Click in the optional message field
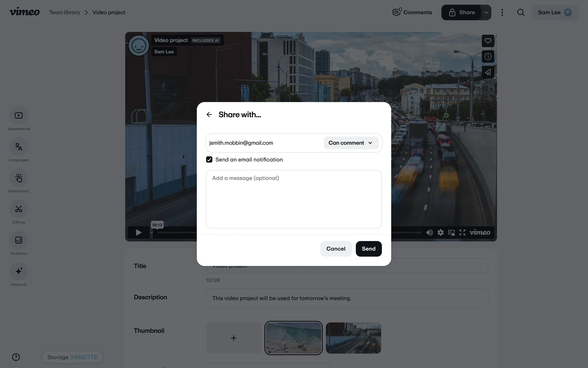This screenshot has height=368, width=588. pos(293,199)
